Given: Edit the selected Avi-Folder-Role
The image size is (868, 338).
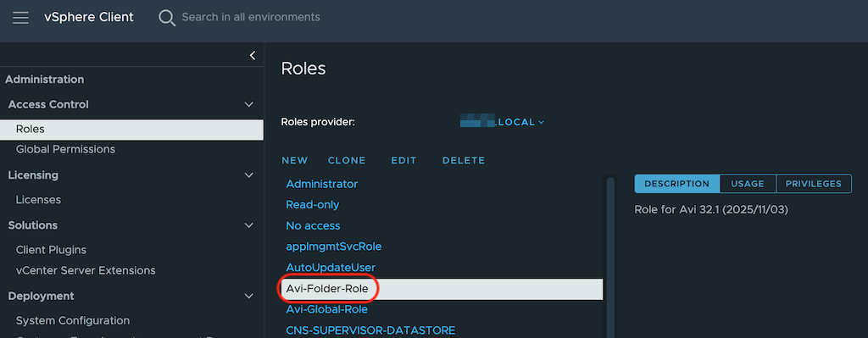Looking at the screenshot, I should coord(403,160).
